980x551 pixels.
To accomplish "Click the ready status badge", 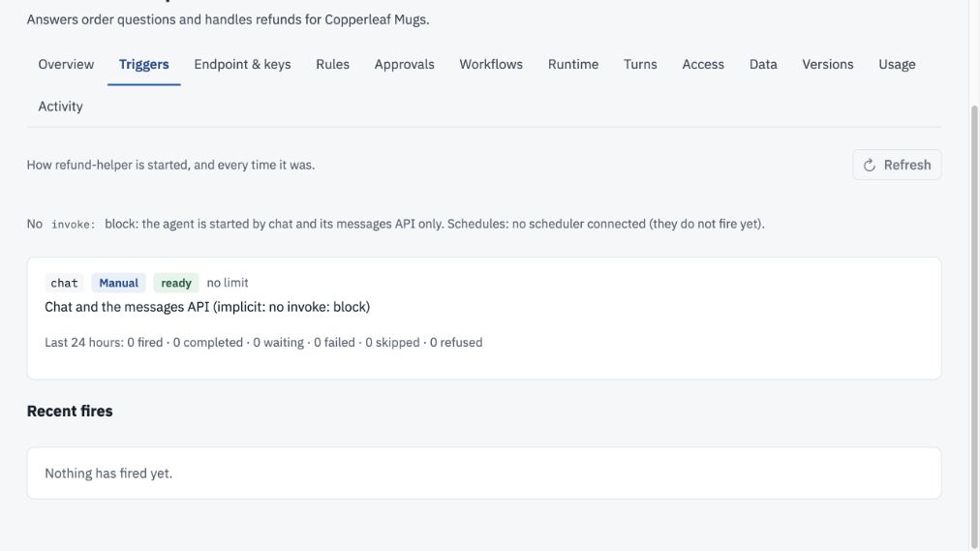I will click(x=176, y=283).
